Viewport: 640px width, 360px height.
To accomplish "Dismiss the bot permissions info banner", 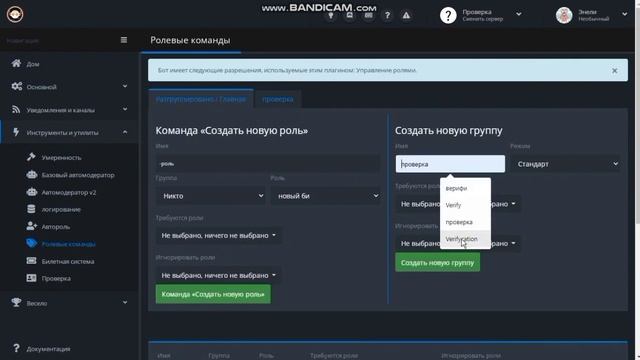I will click(x=615, y=71).
